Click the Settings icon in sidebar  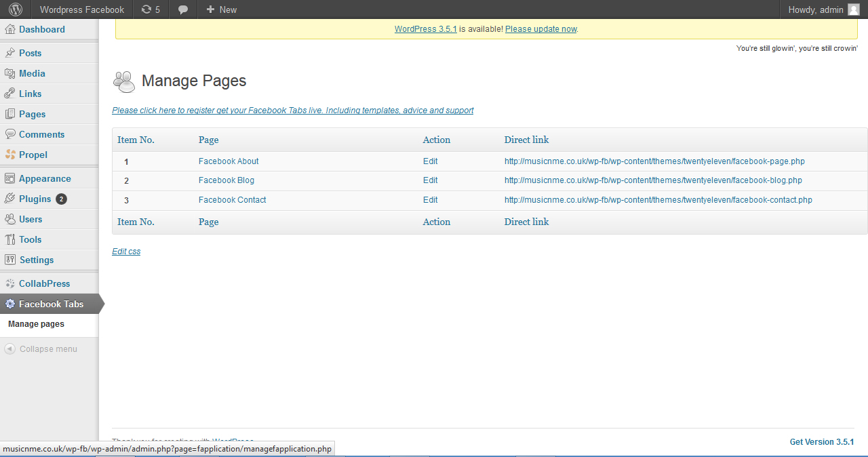click(x=10, y=260)
